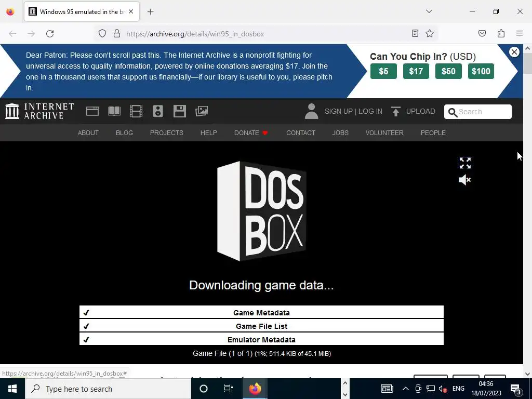Open the HELP menu item
The image size is (532, 399).
[209, 132]
